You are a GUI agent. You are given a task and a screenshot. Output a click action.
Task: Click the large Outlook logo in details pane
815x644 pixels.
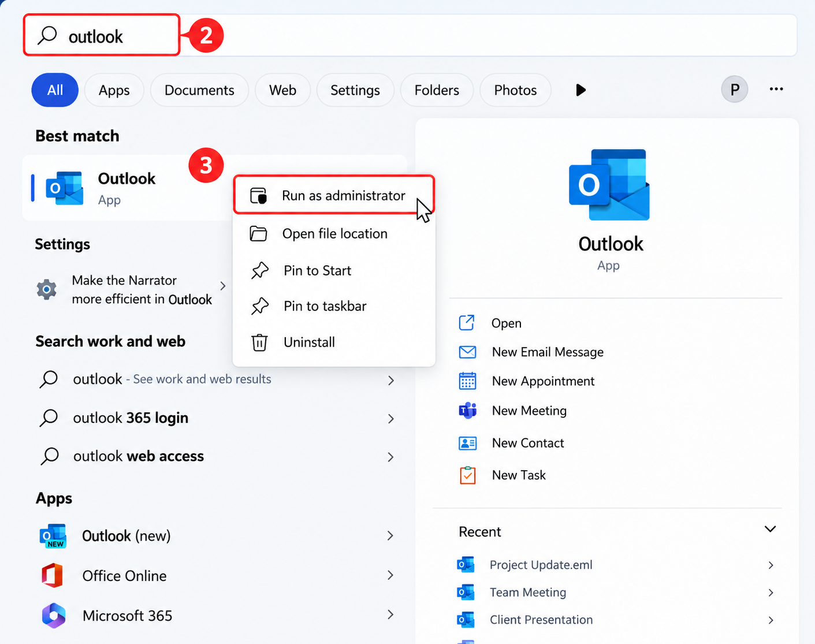coord(609,185)
